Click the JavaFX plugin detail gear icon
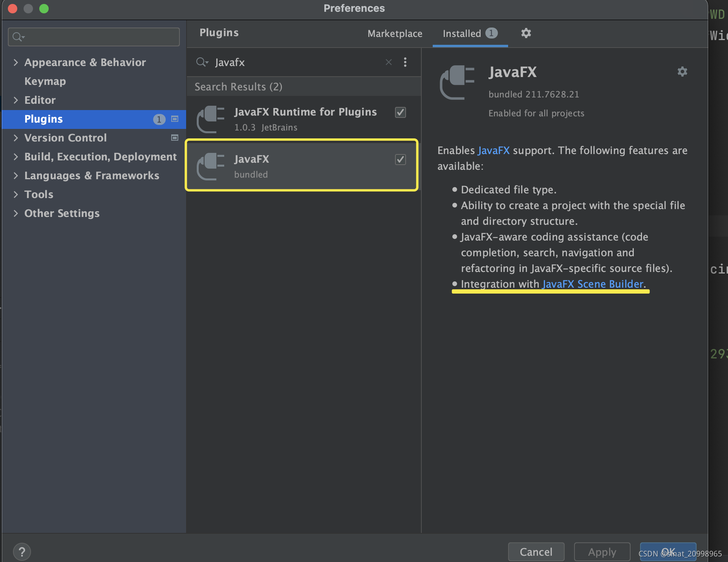 [682, 72]
